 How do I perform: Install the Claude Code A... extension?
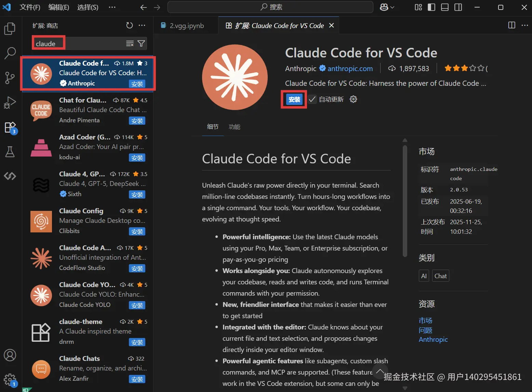(x=137, y=269)
